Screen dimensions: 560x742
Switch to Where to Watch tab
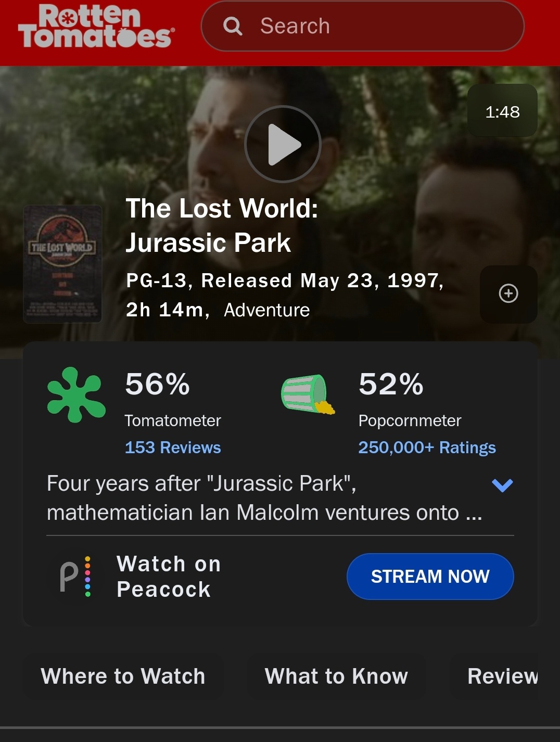pos(123,676)
